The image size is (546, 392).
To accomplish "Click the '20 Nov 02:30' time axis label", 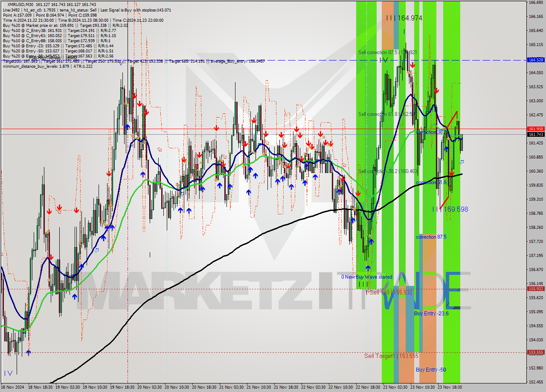I will coord(150,387).
